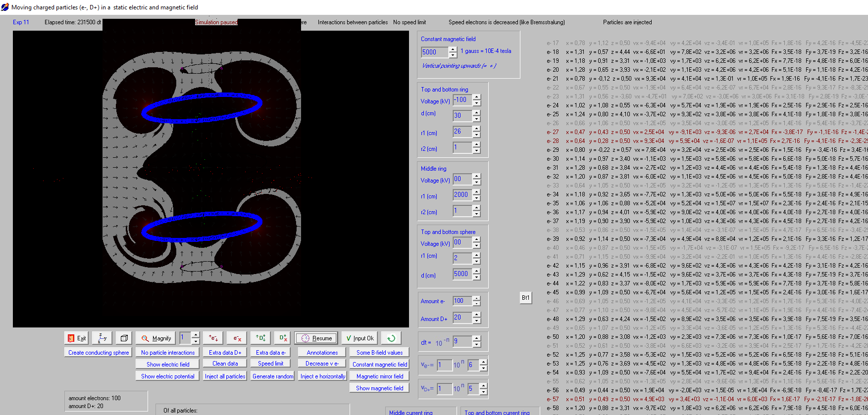868x415 pixels.
Task: Select Magnetic mirror field button
Action: click(380, 376)
